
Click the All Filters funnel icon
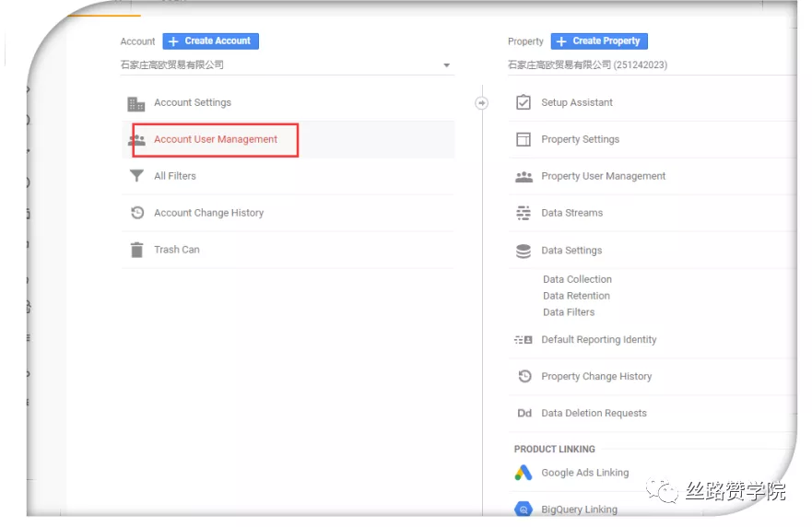(x=136, y=176)
